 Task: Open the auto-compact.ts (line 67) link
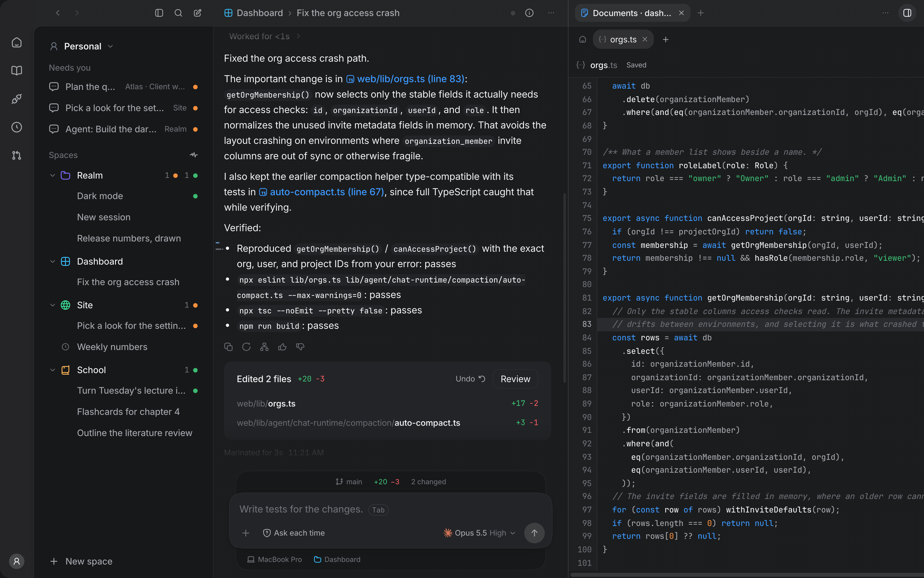(x=321, y=192)
